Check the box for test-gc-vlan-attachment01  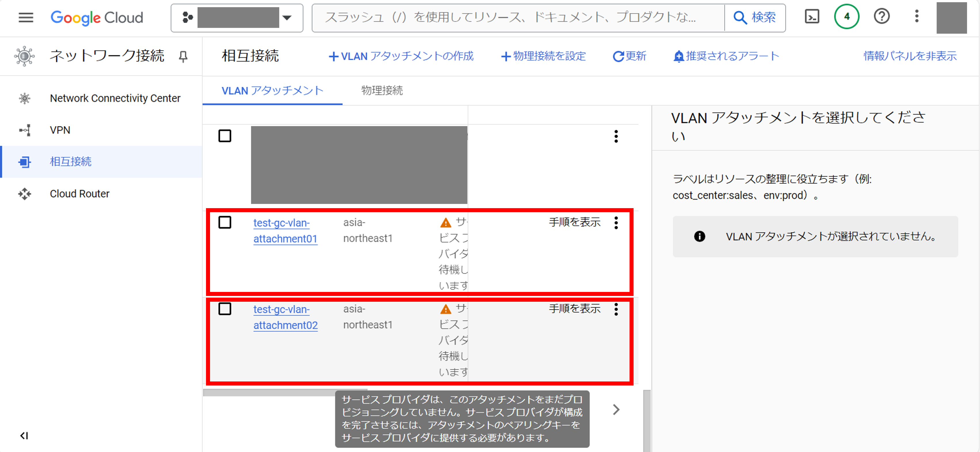(x=224, y=222)
